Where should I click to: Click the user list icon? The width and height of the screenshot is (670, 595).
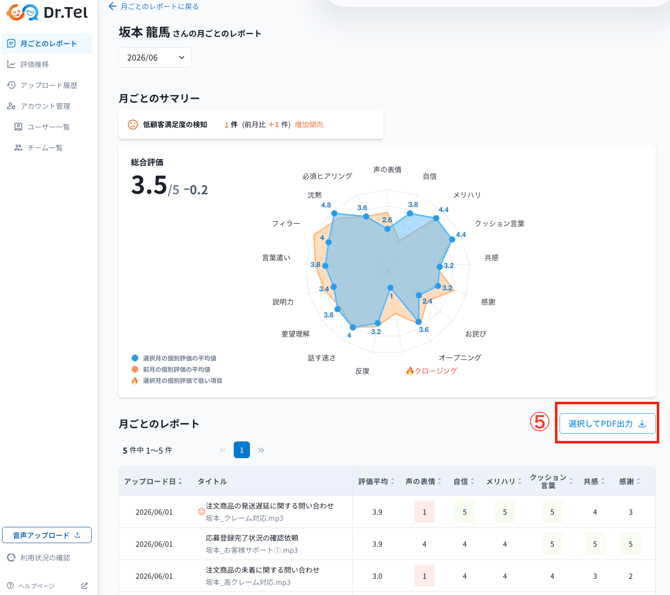click(18, 127)
